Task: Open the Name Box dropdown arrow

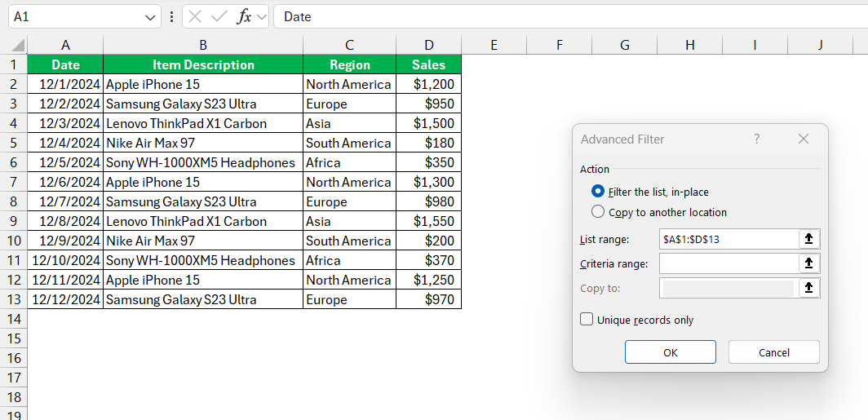Action: click(150, 17)
